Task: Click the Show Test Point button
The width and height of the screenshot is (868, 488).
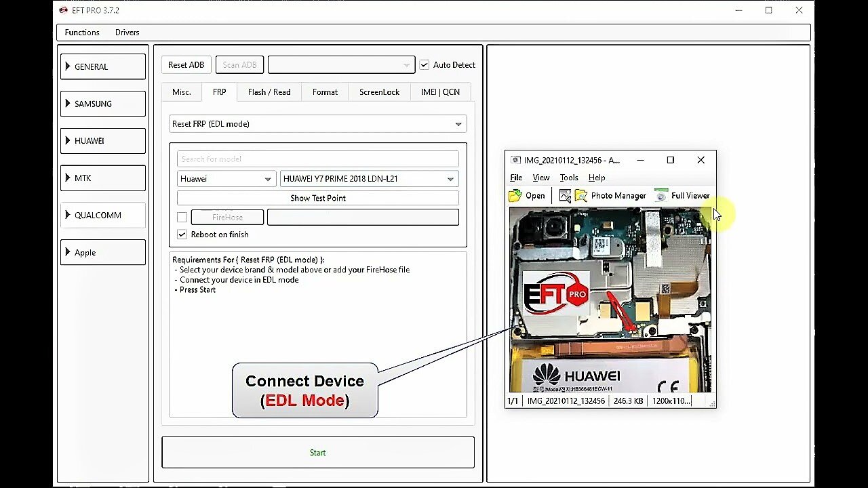Action: (318, 198)
